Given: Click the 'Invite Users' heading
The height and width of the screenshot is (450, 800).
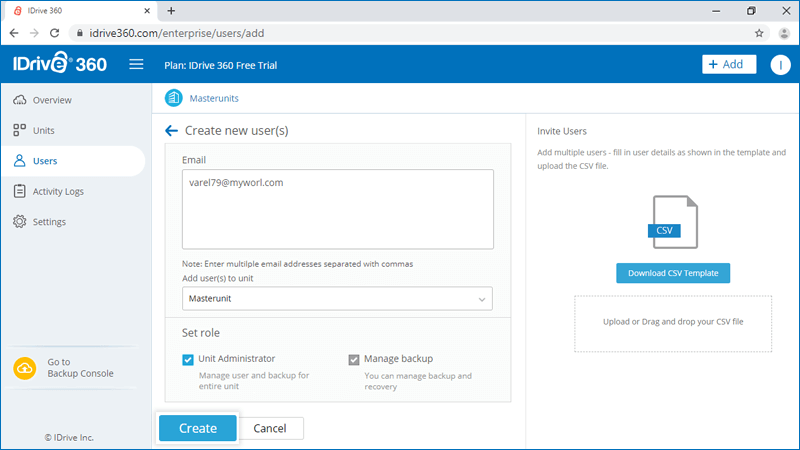Looking at the screenshot, I should click(x=562, y=131).
